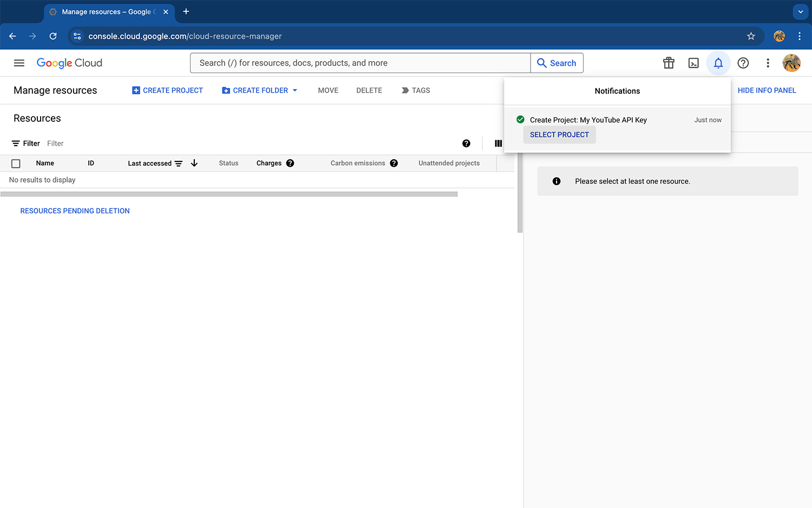Click Create Project button
The width and height of the screenshot is (812, 508).
[x=167, y=90]
